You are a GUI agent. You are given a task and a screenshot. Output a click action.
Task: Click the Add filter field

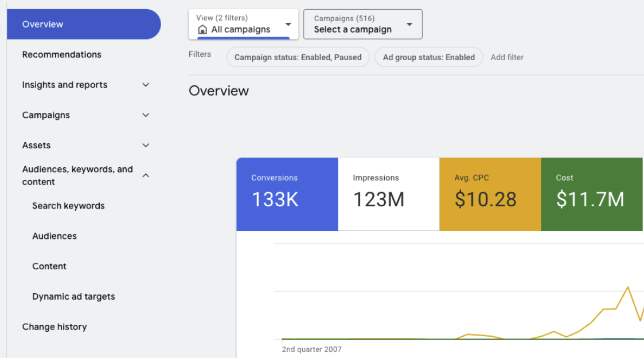(x=507, y=57)
